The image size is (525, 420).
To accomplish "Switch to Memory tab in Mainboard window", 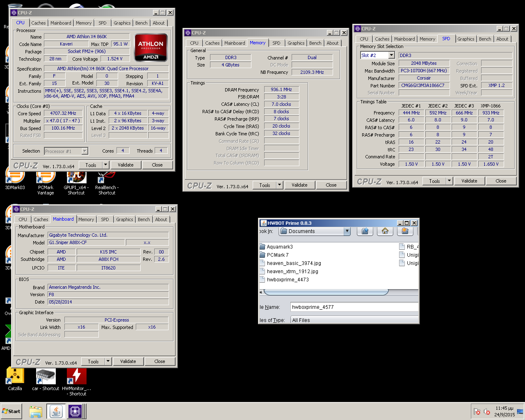I will tap(86, 219).
